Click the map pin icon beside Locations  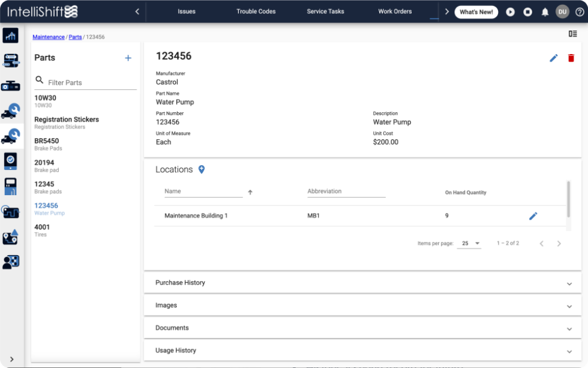(x=201, y=169)
